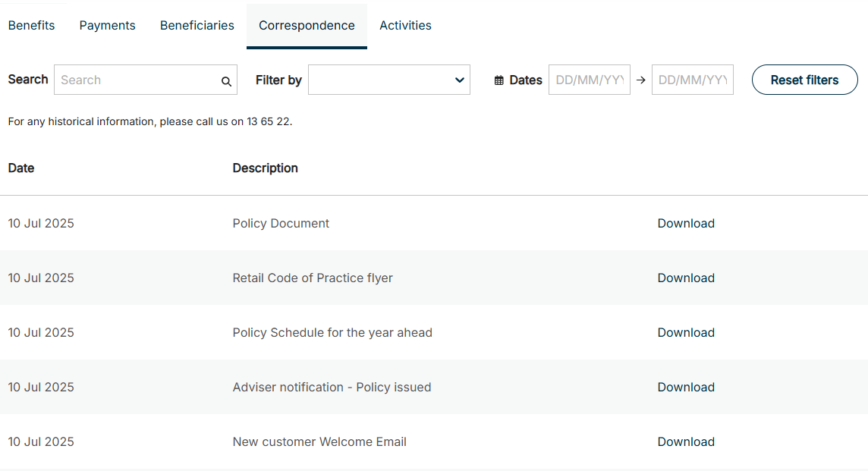Click the start date input field
The height and width of the screenshot is (471, 868).
589,80
